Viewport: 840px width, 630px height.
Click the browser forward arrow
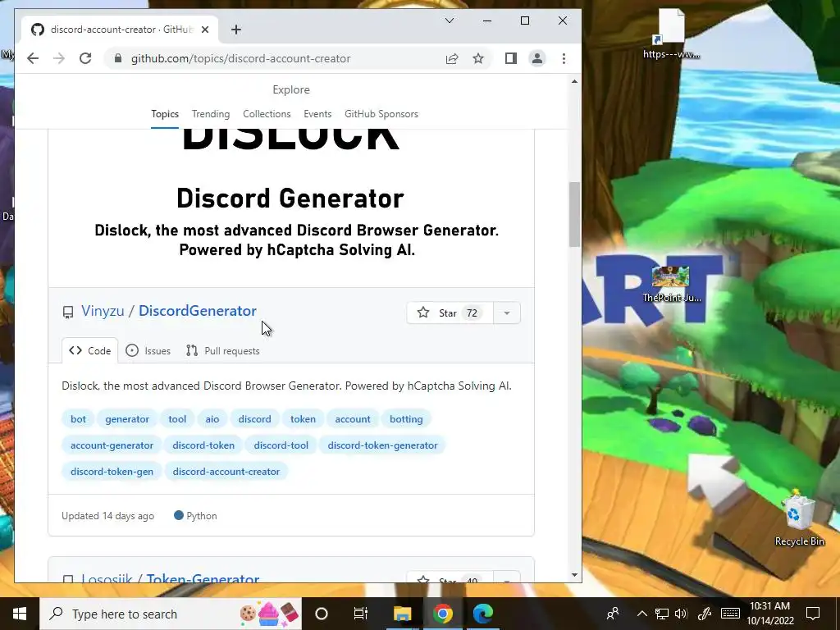click(x=59, y=58)
